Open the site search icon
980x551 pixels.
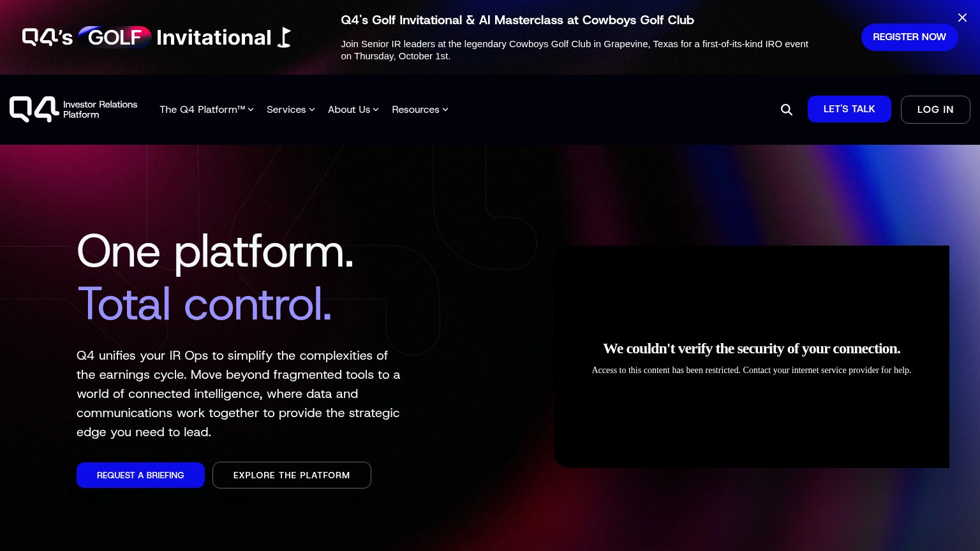click(787, 110)
